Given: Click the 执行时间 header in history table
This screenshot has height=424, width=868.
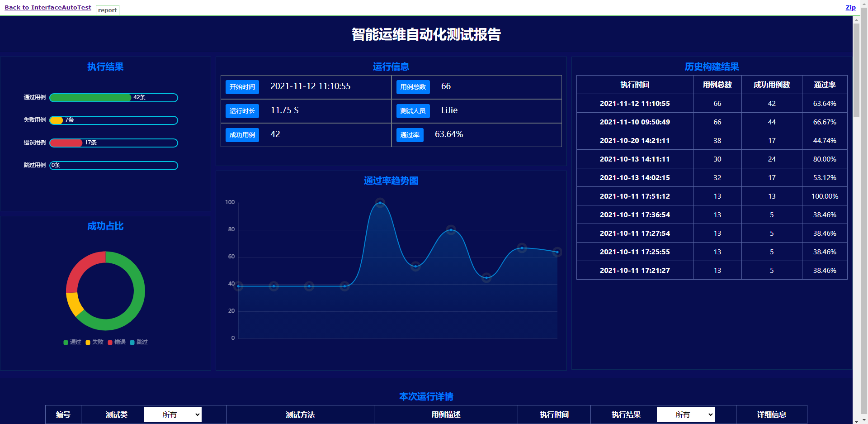Looking at the screenshot, I should (635, 85).
